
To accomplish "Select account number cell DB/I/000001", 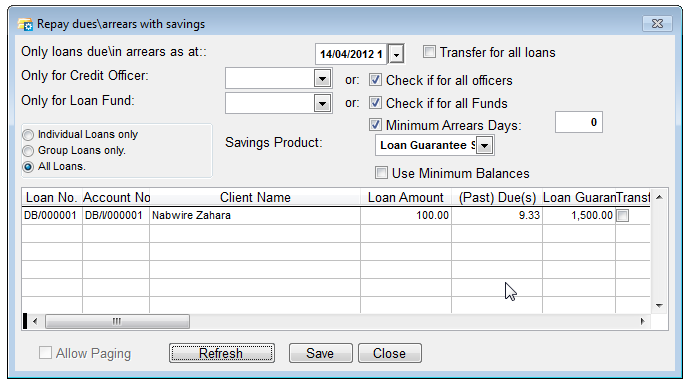I will [x=116, y=215].
